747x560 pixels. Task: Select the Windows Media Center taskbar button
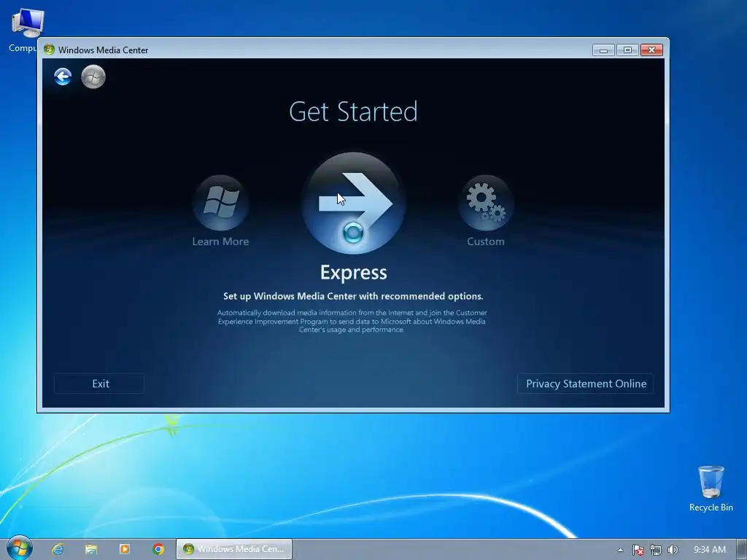[234, 549]
